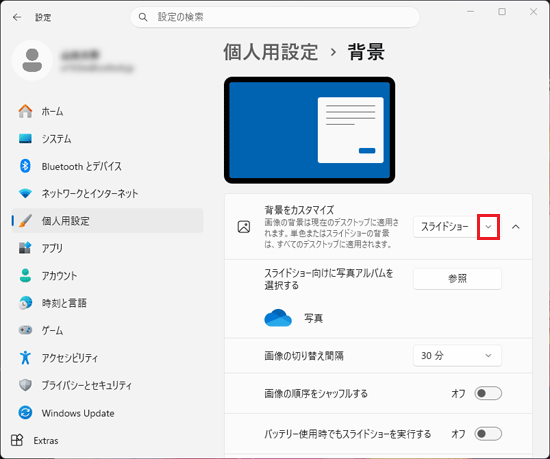Open ホーム in sidebar
The image size is (550, 459).
(x=107, y=111)
